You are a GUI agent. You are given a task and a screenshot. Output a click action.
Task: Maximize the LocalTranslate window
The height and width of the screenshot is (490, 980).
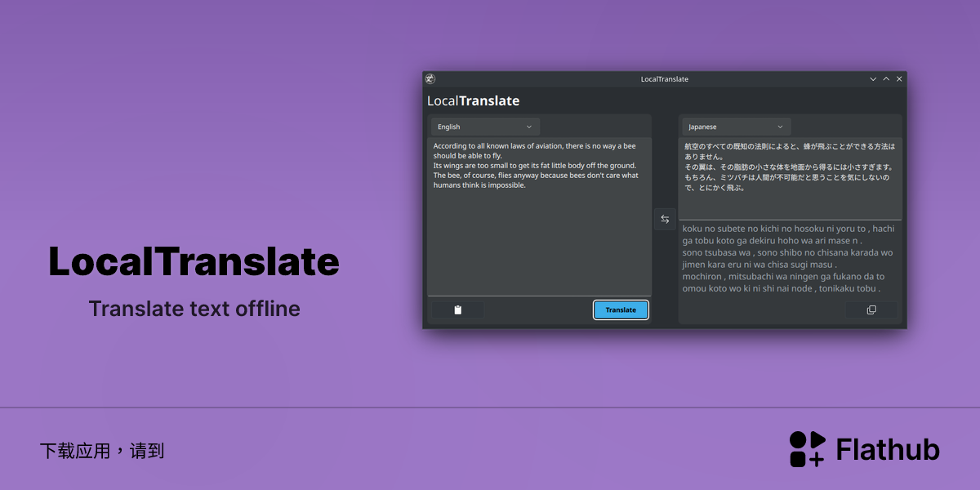coord(886,79)
